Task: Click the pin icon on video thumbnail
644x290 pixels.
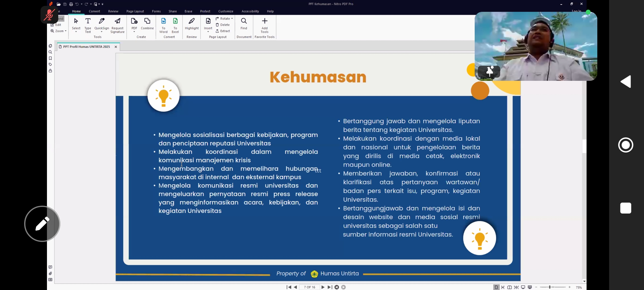Action: [x=489, y=71]
